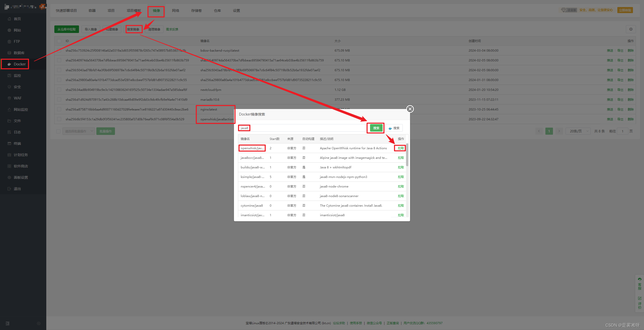Open the 数据库 database sidebar icon
This screenshot has width=644, height=330.
9,53
